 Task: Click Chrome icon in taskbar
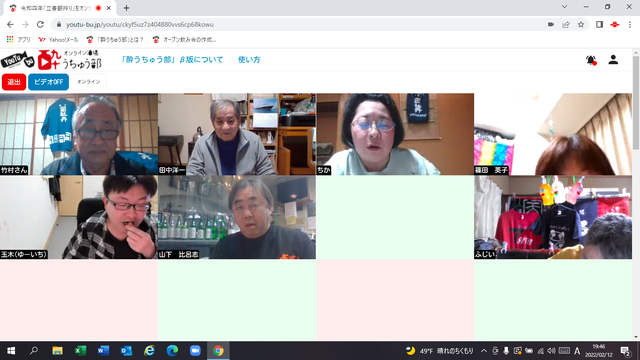pyautogui.click(x=218, y=351)
